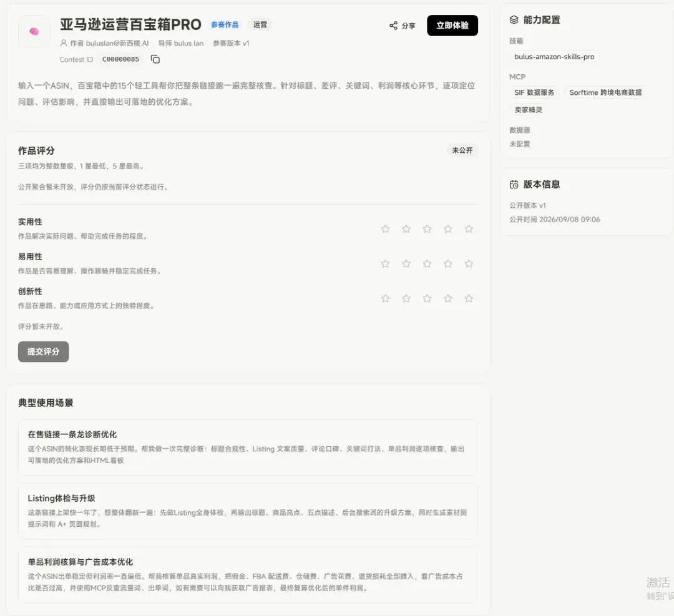The width and height of the screenshot is (674, 616).
Task: Click the 运营 category tag
Action: (x=260, y=24)
